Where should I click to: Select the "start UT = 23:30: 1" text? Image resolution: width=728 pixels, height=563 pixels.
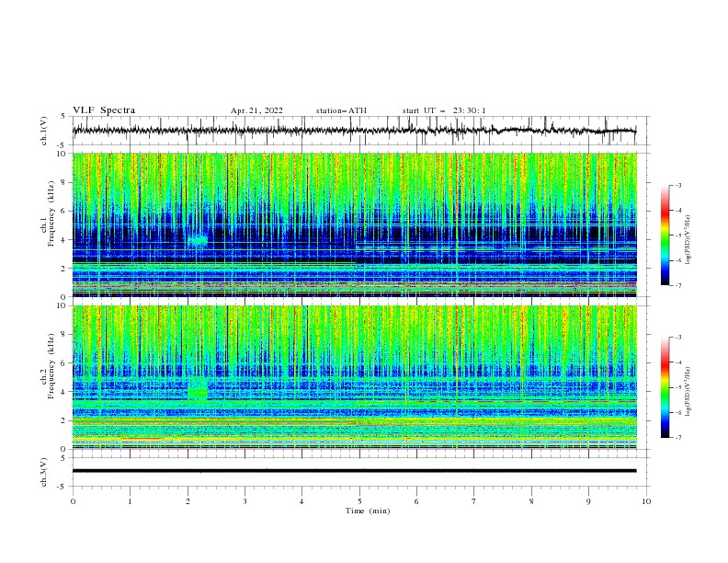443,110
